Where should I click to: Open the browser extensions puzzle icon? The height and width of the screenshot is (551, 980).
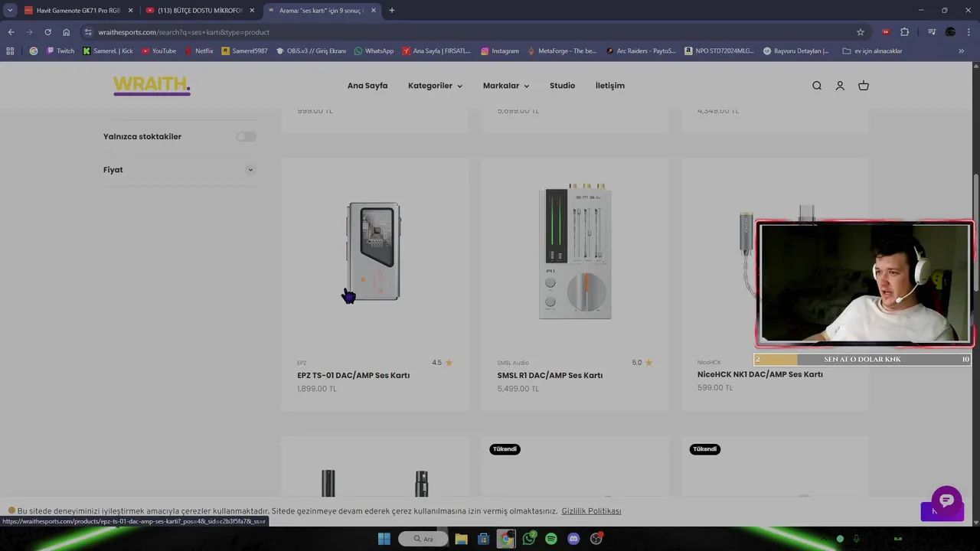coord(904,32)
